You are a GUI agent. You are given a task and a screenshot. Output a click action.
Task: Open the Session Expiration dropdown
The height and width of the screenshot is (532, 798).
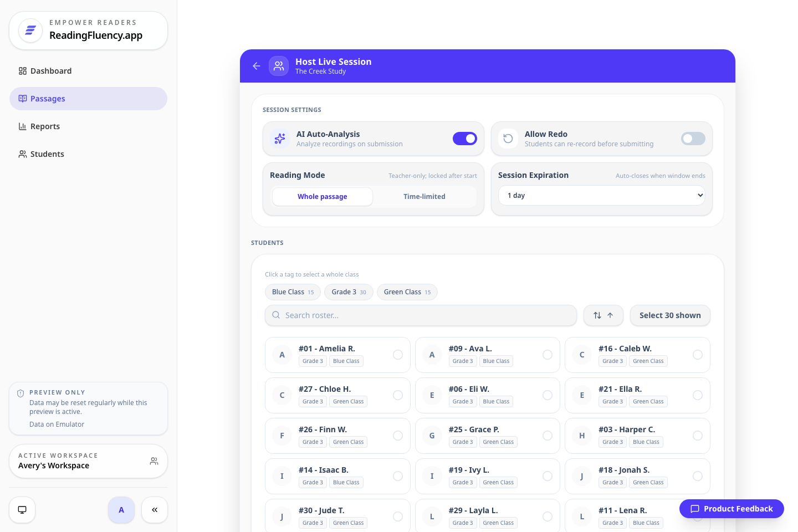coord(602,196)
